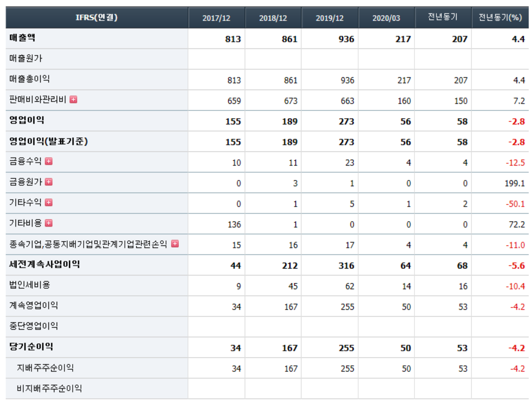532x406 pixels.
Task: Click 기타수익 growth value -50.1
Action: click(x=516, y=204)
